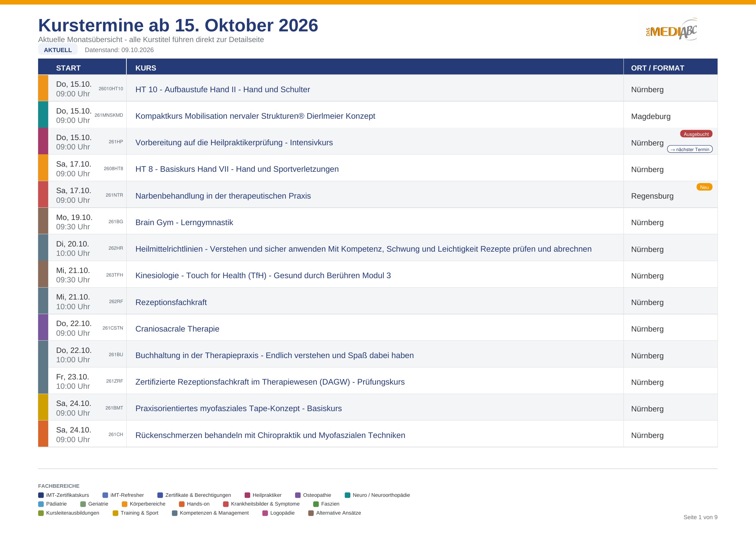Click the nächster Termin button

coord(690,149)
